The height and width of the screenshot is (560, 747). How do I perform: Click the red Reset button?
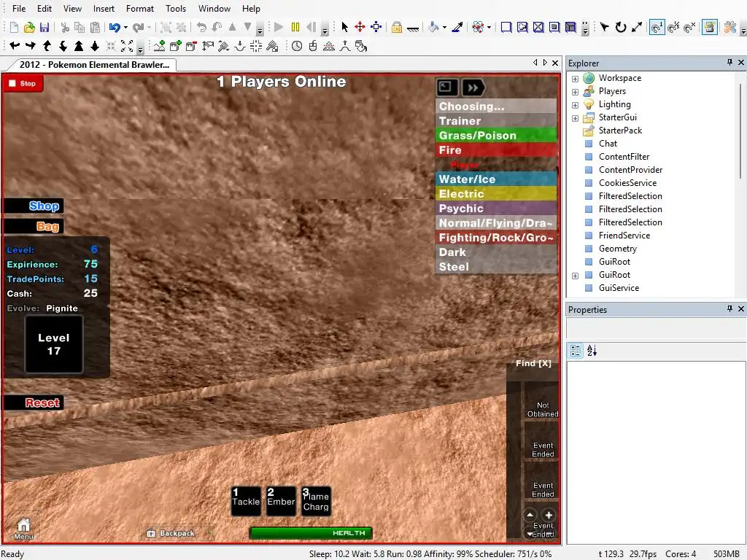[x=34, y=402]
